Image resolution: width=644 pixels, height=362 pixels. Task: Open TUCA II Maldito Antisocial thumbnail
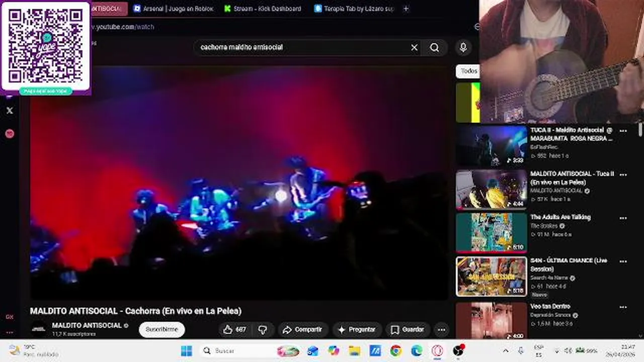(492, 146)
